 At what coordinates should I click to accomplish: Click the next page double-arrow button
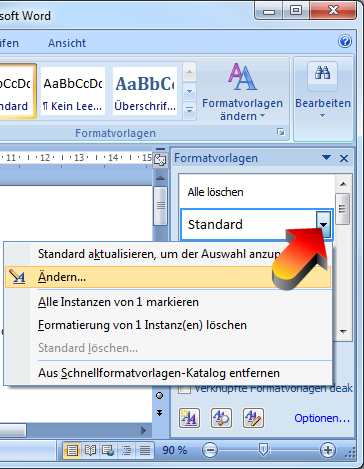[x=160, y=413]
